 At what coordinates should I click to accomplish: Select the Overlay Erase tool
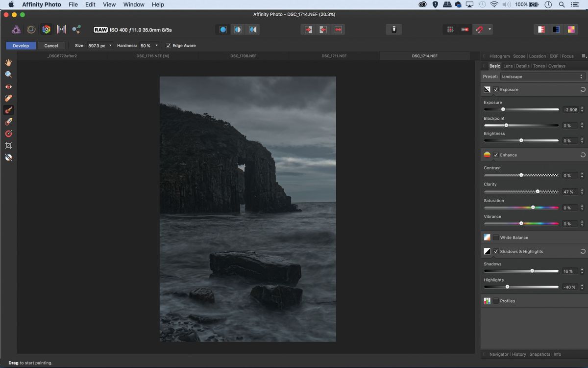(x=8, y=122)
